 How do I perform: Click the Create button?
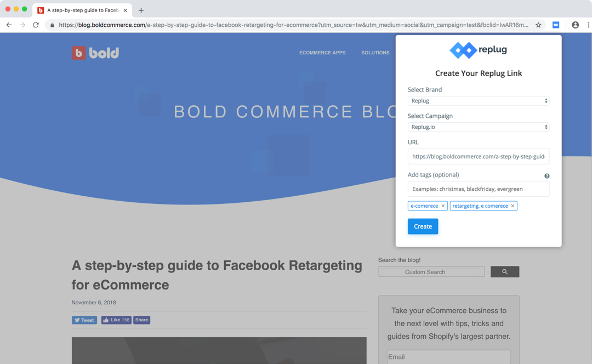423,226
